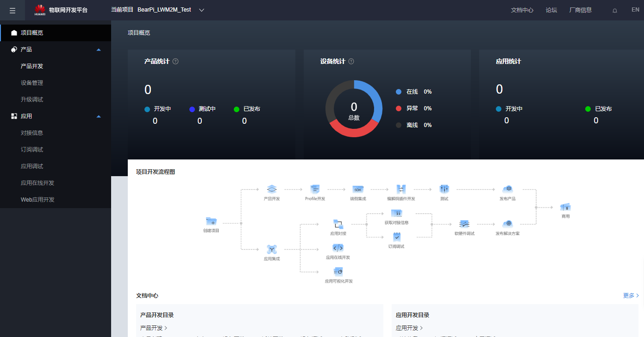Collapse the 产品 sidebar group arrow
644x337 pixels.
99,50
